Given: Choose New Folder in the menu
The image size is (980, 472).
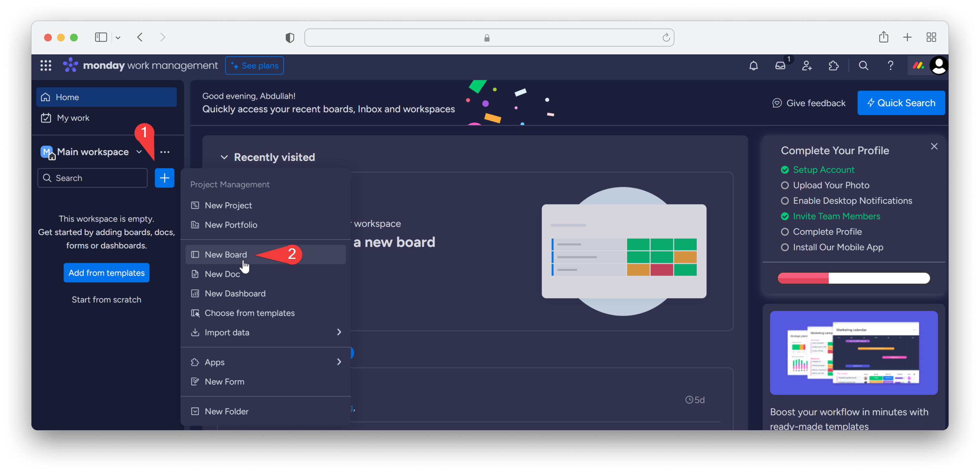Looking at the screenshot, I should 265,411.
